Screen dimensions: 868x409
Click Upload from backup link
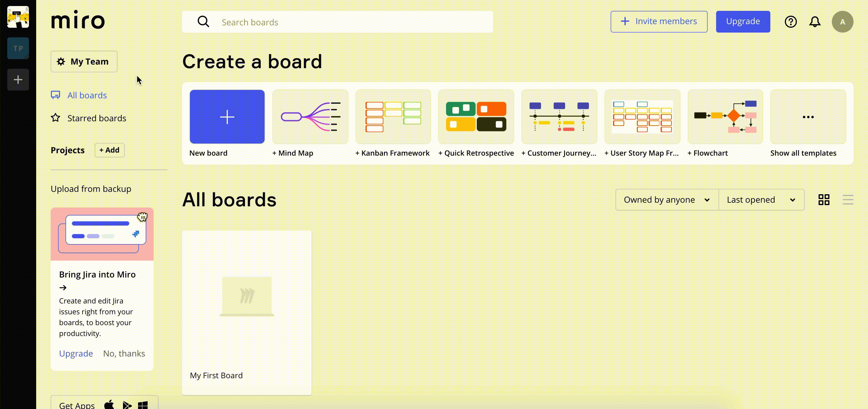(91, 189)
